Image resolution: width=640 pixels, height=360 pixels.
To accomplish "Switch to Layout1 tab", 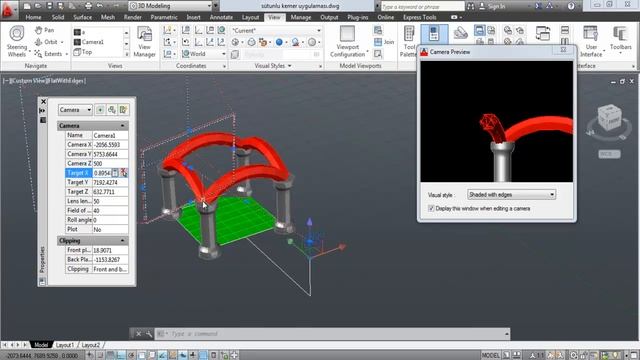I will click(x=64, y=345).
